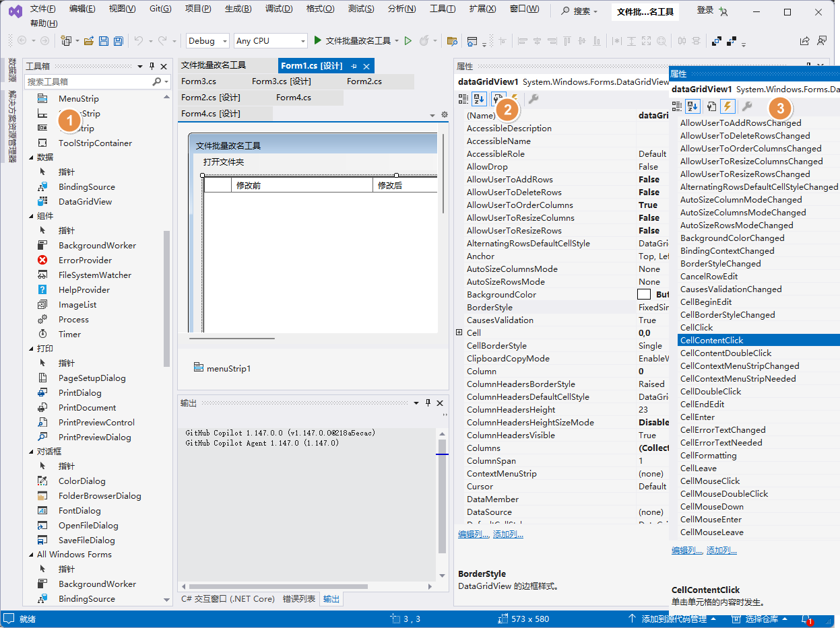This screenshot has height=628, width=840.
Task: Open the send feedback icon
Action: (822, 41)
